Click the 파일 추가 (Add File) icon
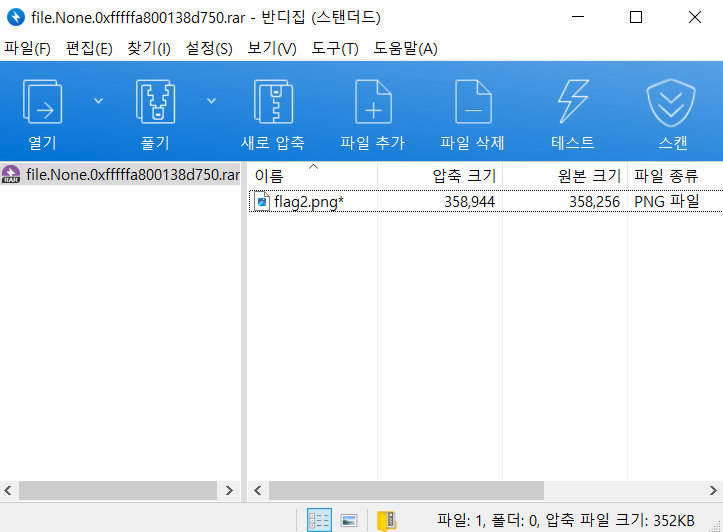Viewport: 723px width, 532px height. click(373, 102)
